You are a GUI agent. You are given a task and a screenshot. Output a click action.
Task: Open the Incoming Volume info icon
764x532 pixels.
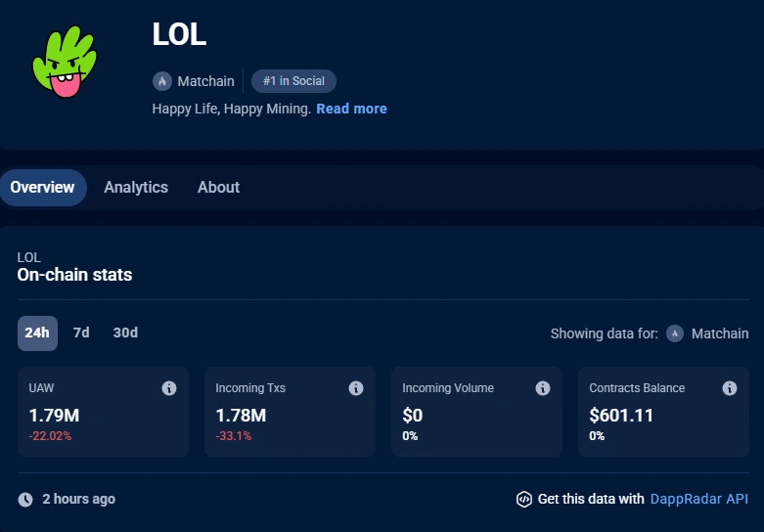click(x=543, y=388)
